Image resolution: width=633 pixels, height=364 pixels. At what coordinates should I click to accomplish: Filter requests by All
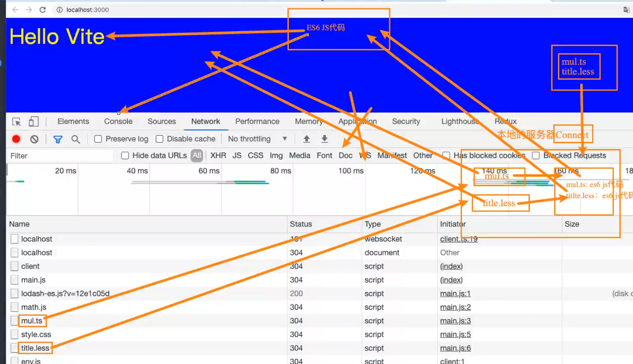pyautogui.click(x=197, y=155)
